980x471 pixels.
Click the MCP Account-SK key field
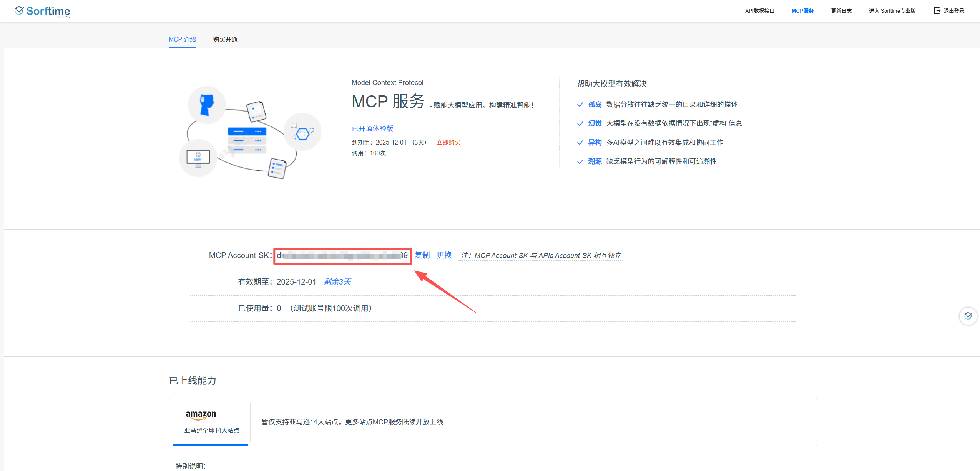point(342,256)
